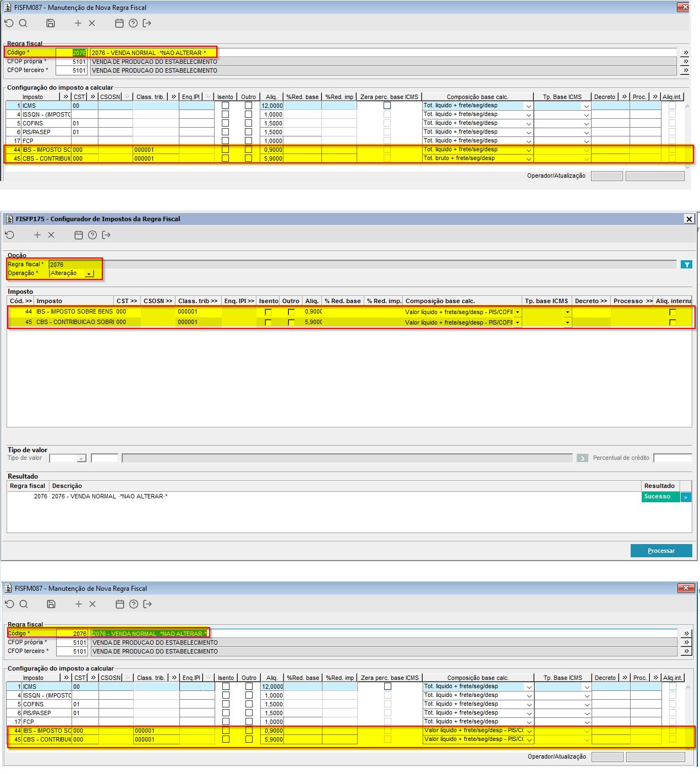This screenshot has height=774, width=700.
Task: Click the '>>' button after Imposto in top FISFM087
Action: pyautogui.click(x=65, y=97)
